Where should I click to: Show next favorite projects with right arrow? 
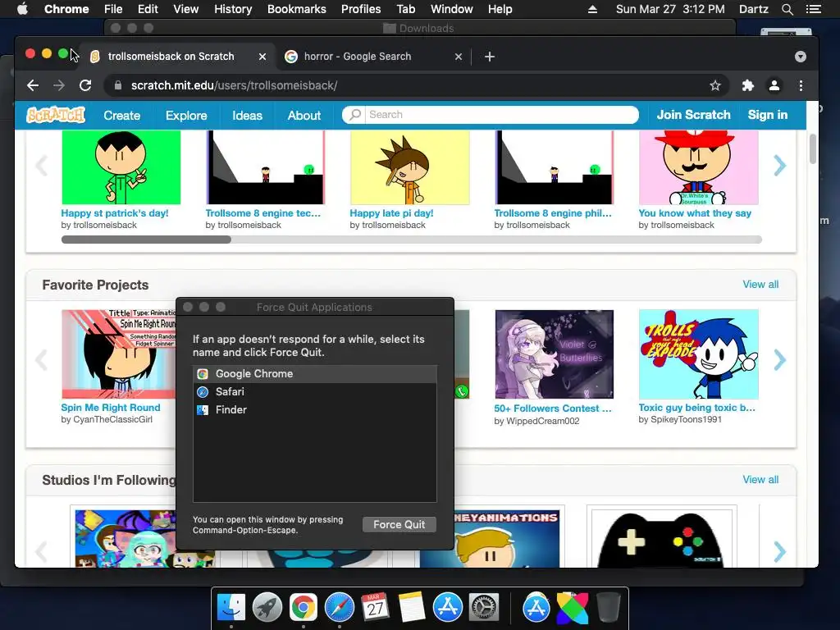tap(780, 359)
